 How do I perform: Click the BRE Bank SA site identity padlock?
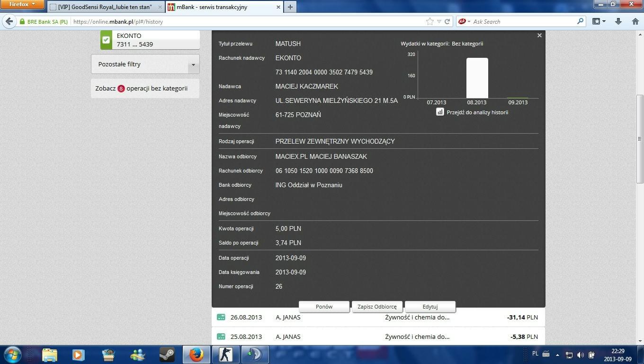[x=22, y=21]
